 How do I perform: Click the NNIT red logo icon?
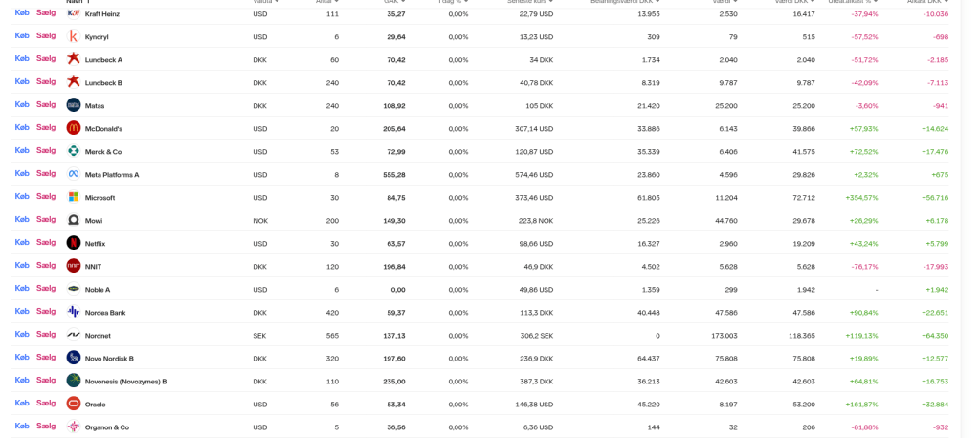click(x=74, y=266)
